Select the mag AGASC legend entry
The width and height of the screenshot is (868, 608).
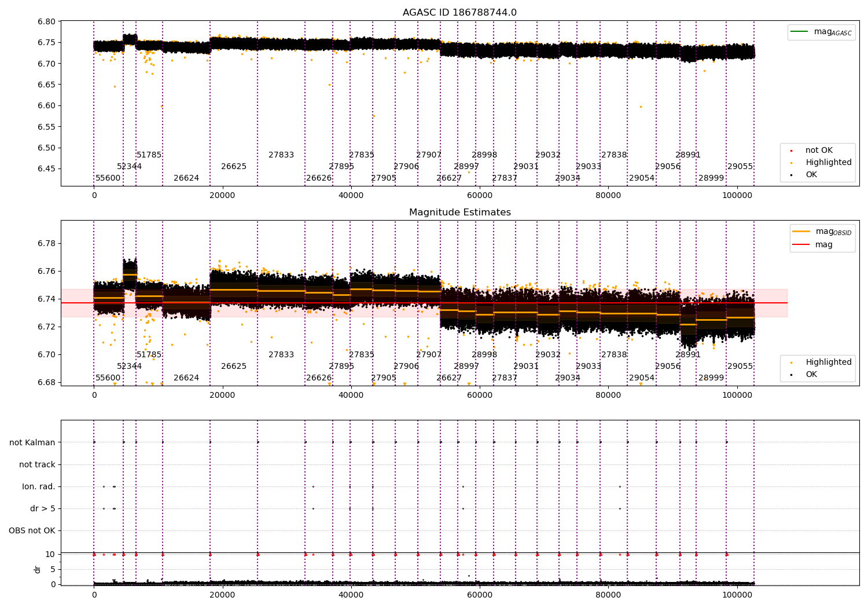tap(821, 32)
